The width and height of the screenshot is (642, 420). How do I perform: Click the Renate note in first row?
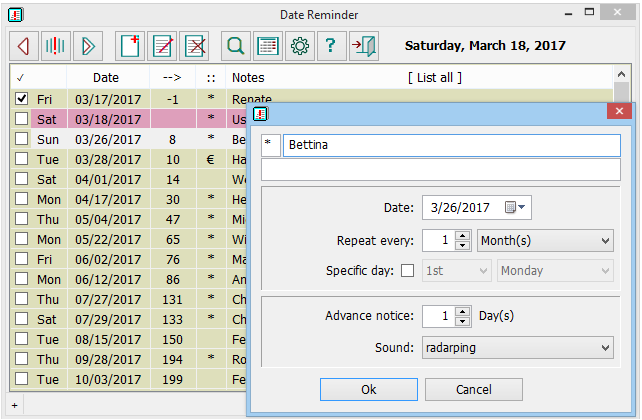tap(252, 99)
